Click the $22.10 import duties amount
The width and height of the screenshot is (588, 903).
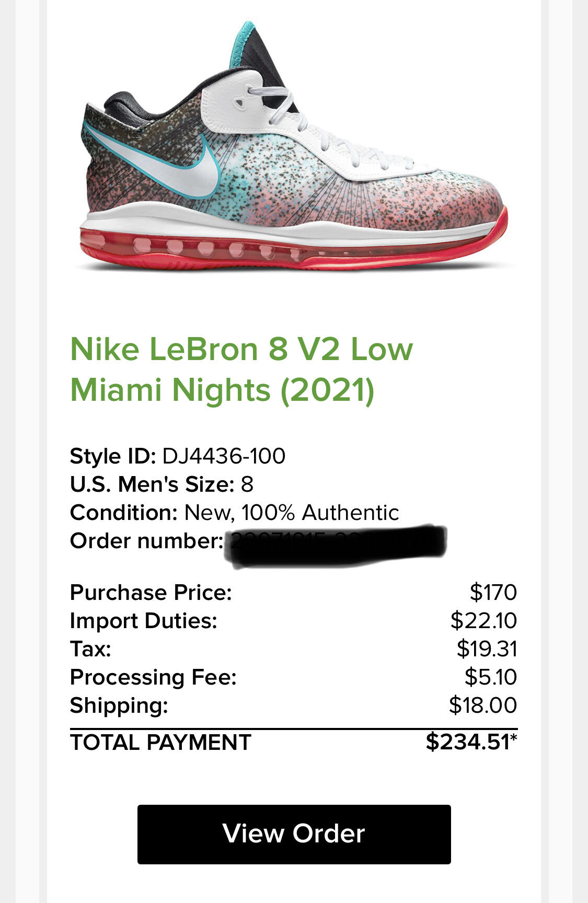point(484,621)
